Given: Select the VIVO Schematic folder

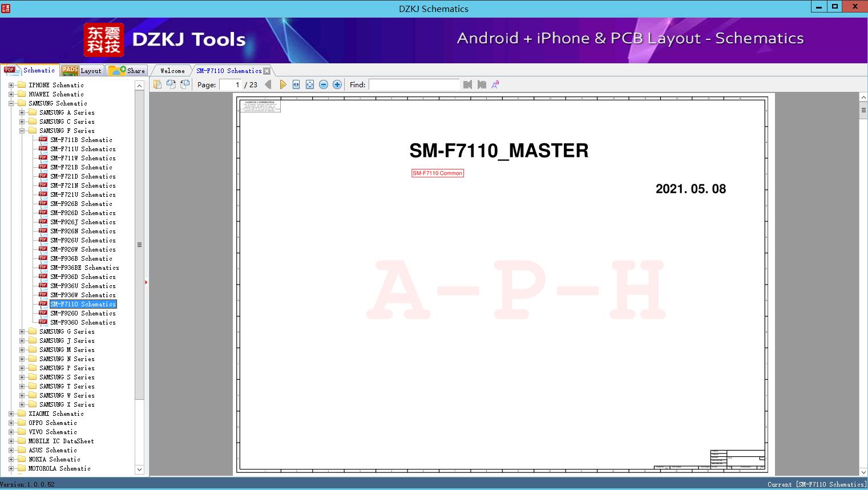Looking at the screenshot, I should [x=53, y=432].
